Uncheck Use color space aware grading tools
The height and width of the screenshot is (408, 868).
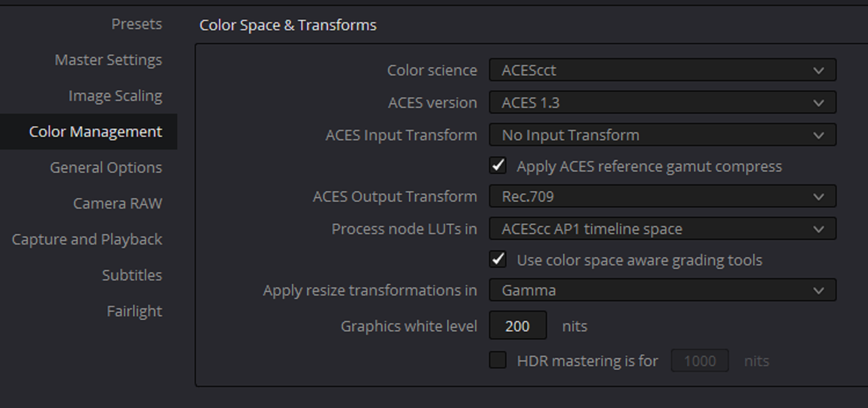[498, 259]
